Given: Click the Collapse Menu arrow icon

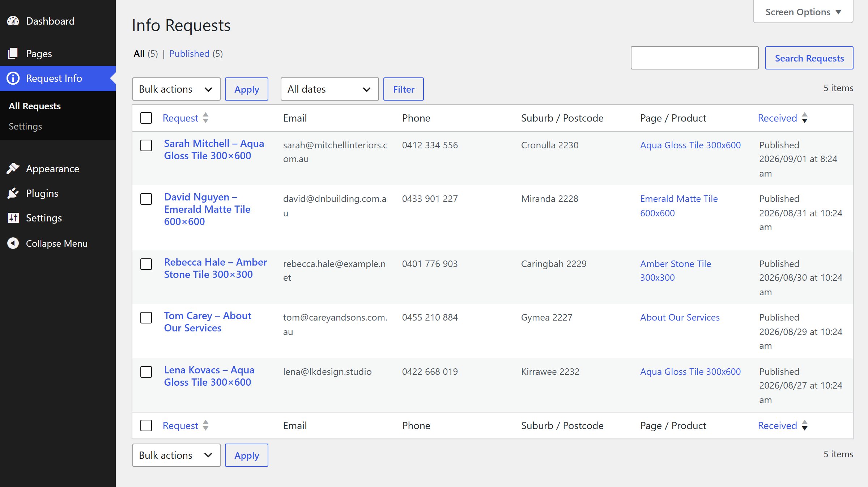Looking at the screenshot, I should click(x=13, y=243).
